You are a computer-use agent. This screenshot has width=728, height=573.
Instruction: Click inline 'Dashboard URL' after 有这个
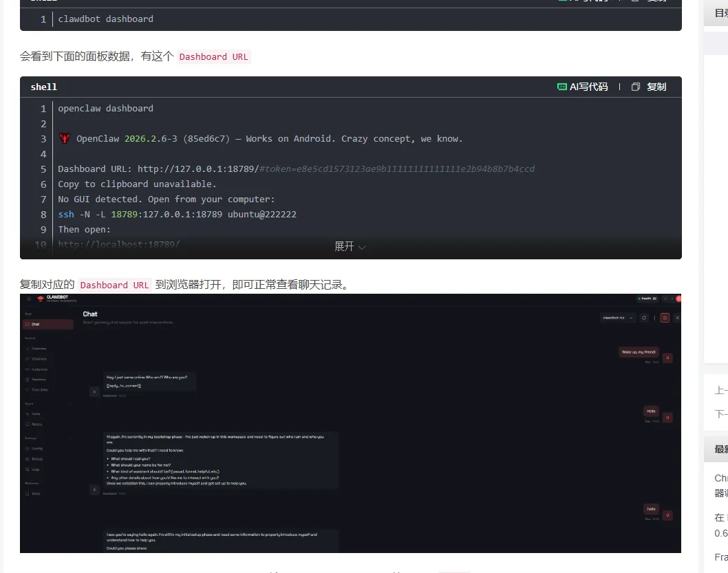pyautogui.click(x=213, y=56)
